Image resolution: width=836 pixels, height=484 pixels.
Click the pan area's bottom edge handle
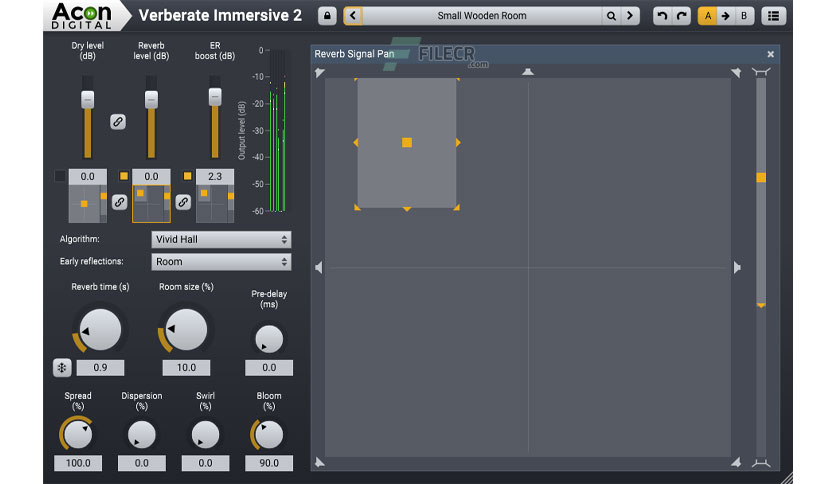407,209
